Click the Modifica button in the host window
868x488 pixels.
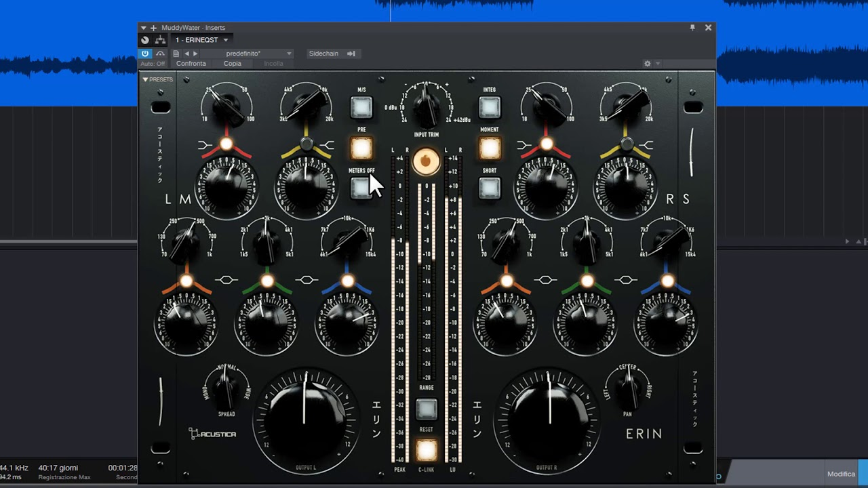(x=841, y=474)
